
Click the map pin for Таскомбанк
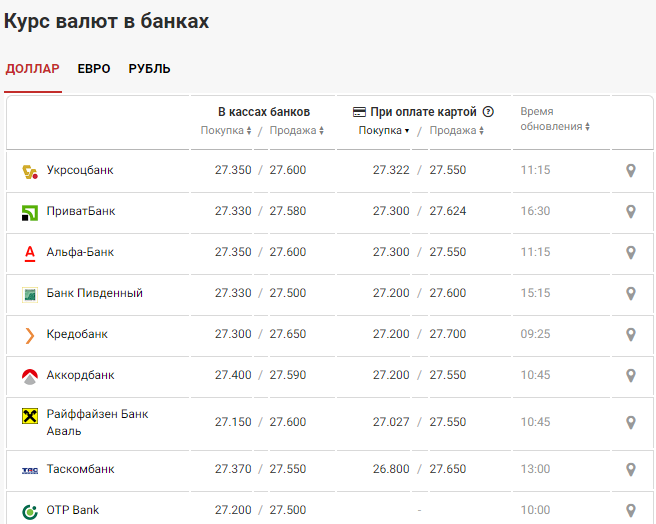(630, 470)
